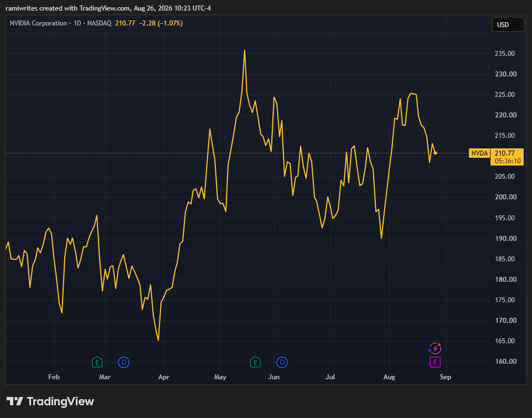The height and width of the screenshot is (418, 532).
Task: Click the last price dot on the line
Action: (435, 153)
